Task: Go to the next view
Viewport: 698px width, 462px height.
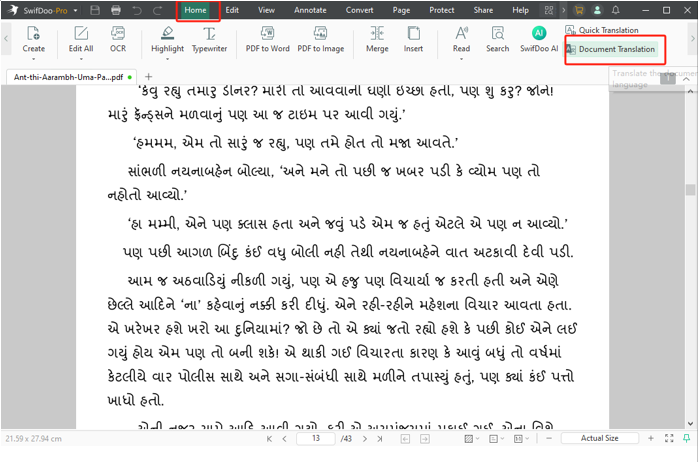Action: pyautogui.click(x=425, y=439)
